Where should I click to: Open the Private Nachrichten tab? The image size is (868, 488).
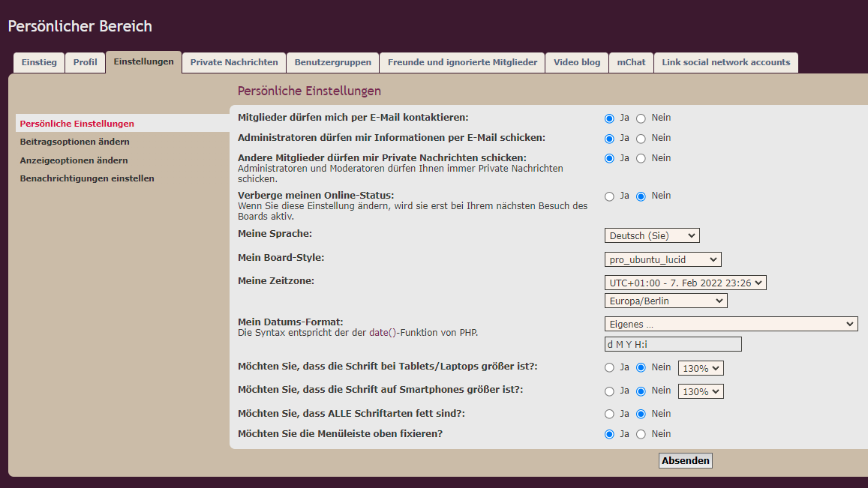pos(234,62)
